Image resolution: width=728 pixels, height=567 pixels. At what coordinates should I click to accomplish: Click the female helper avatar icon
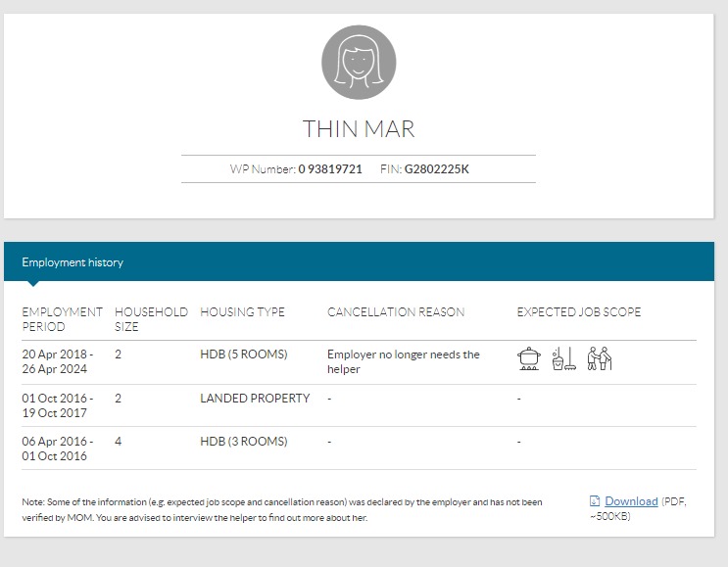click(x=359, y=62)
